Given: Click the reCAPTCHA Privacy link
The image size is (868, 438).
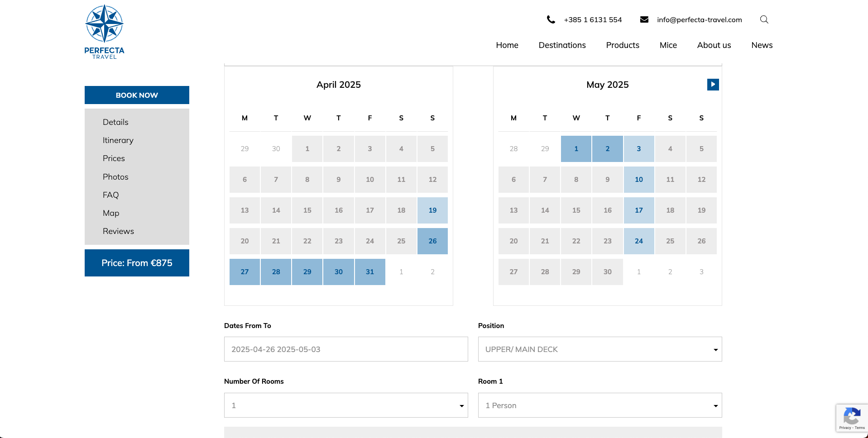Looking at the screenshot, I should (x=844, y=428).
